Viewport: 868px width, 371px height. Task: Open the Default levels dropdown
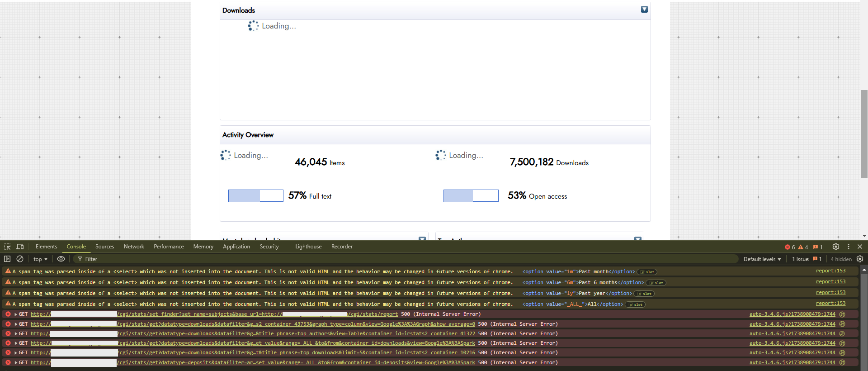(x=762, y=259)
